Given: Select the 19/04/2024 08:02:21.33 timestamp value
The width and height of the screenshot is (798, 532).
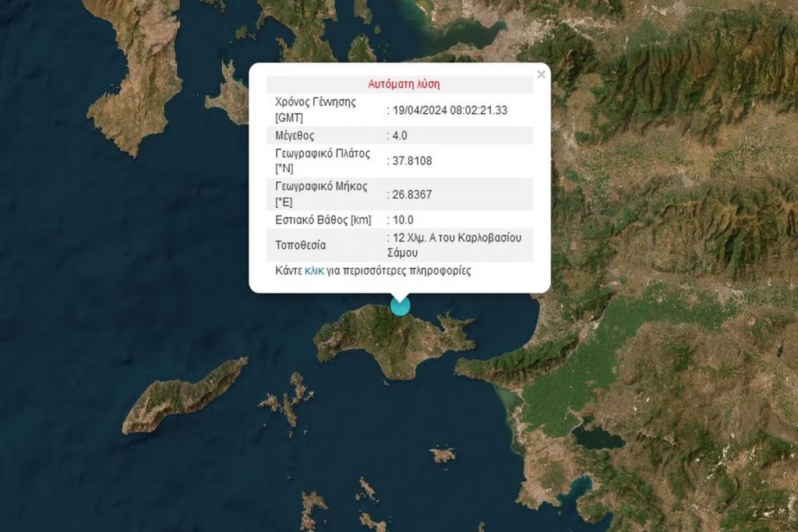Looking at the screenshot, I should [449, 111].
